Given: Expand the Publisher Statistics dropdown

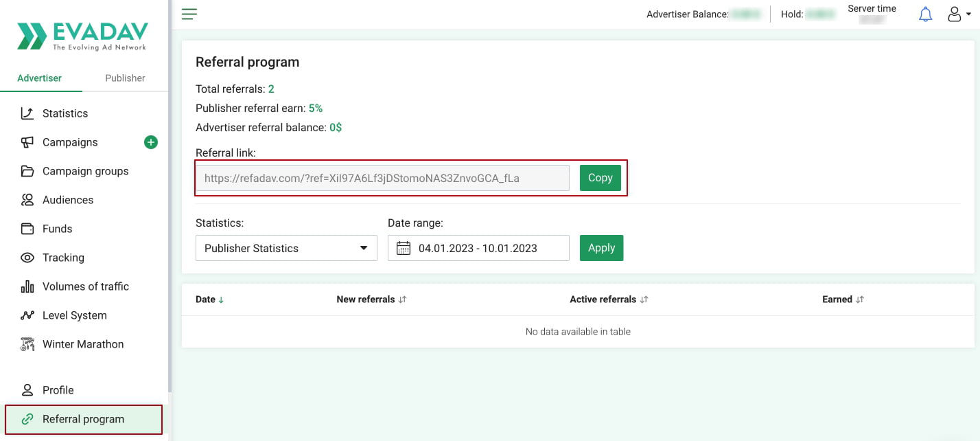Looking at the screenshot, I should pos(286,248).
